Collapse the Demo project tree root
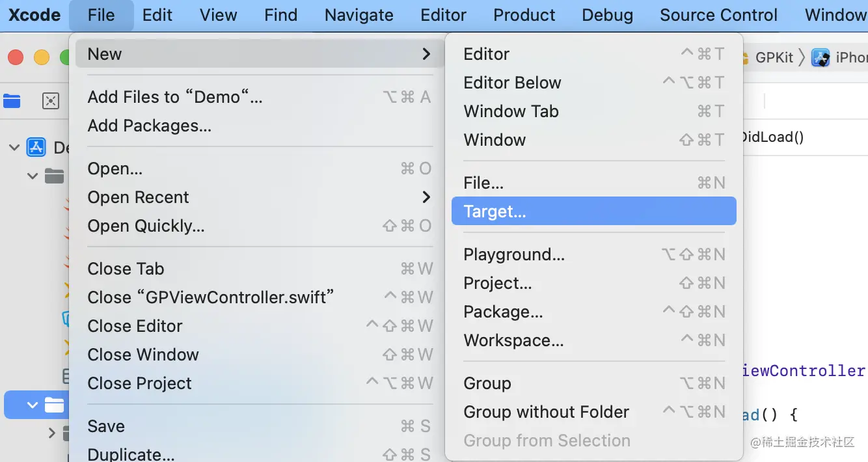The width and height of the screenshot is (868, 462). click(x=14, y=148)
